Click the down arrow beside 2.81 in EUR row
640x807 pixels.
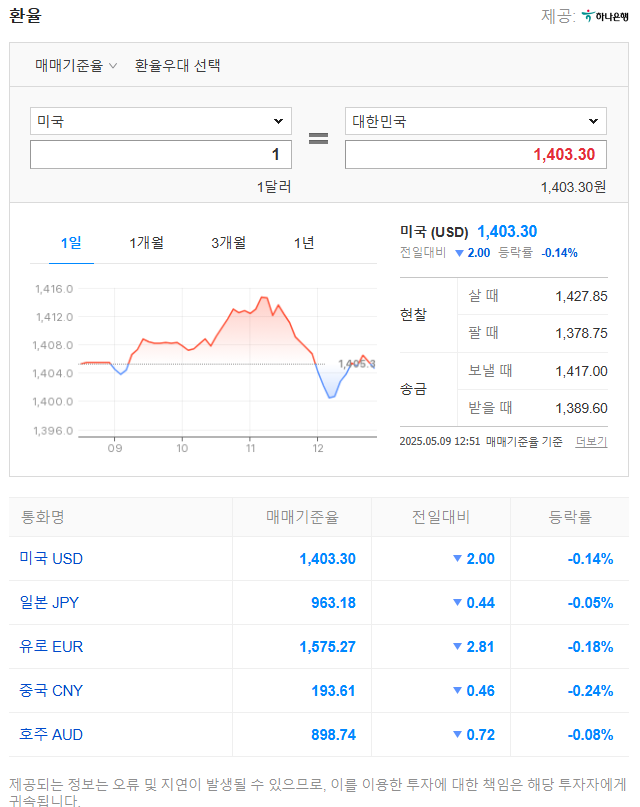click(457, 646)
